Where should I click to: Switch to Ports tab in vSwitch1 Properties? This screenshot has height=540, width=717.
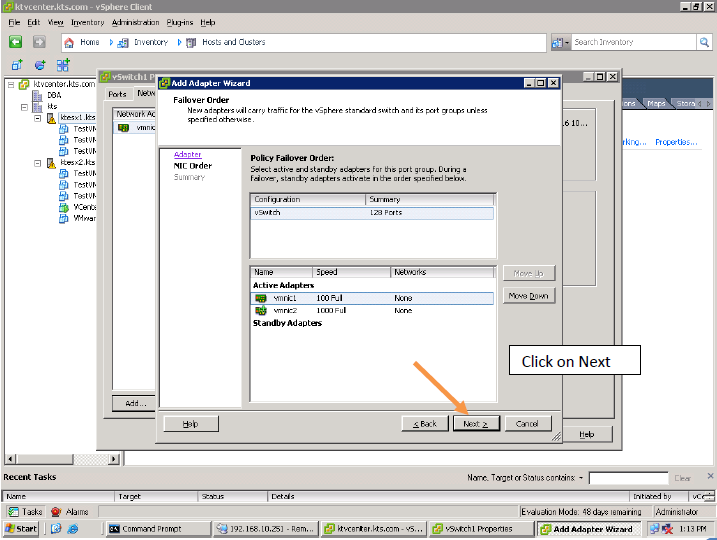click(x=118, y=94)
